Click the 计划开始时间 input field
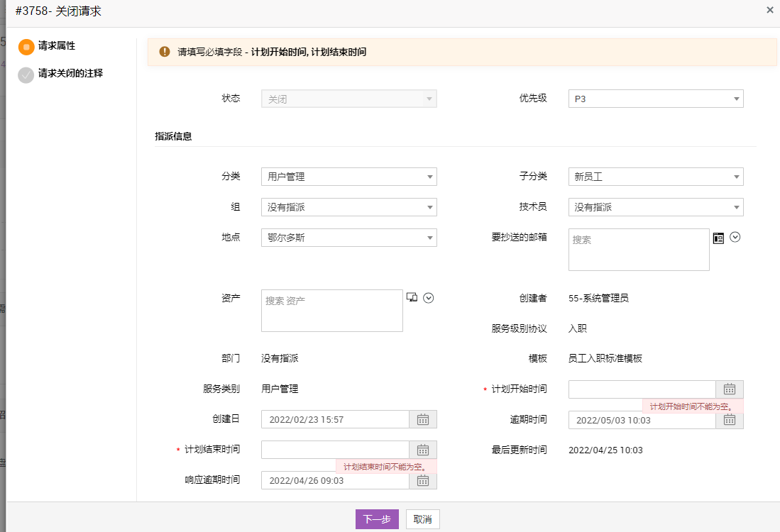The height and width of the screenshot is (532, 780). 642,389
